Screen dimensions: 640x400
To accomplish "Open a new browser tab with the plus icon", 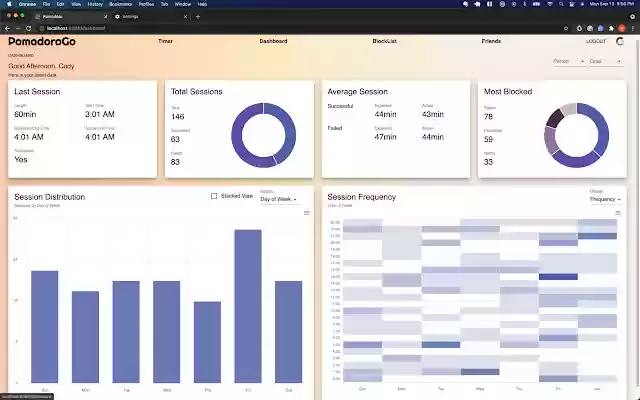I will click(198, 17).
